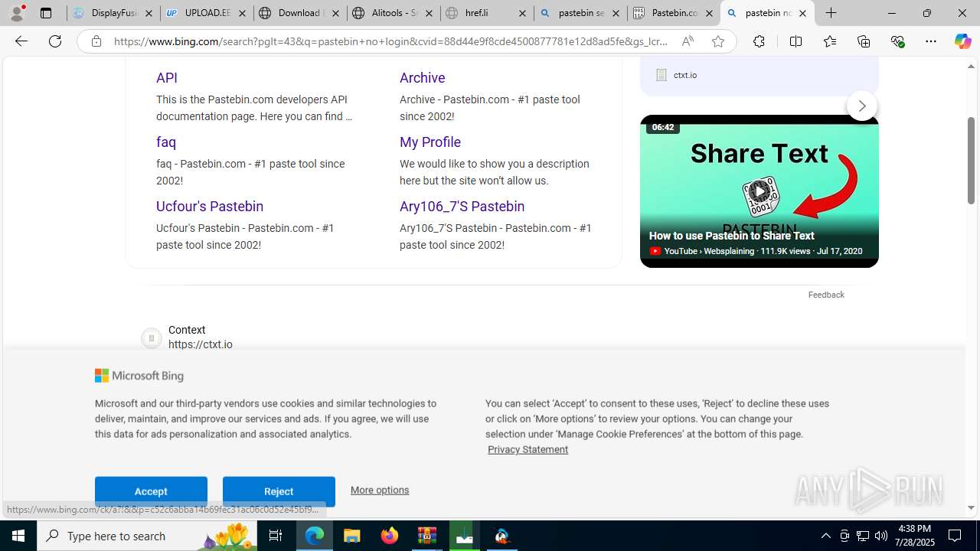
Task: Open Extensions puzzle icon
Action: click(x=759, y=41)
